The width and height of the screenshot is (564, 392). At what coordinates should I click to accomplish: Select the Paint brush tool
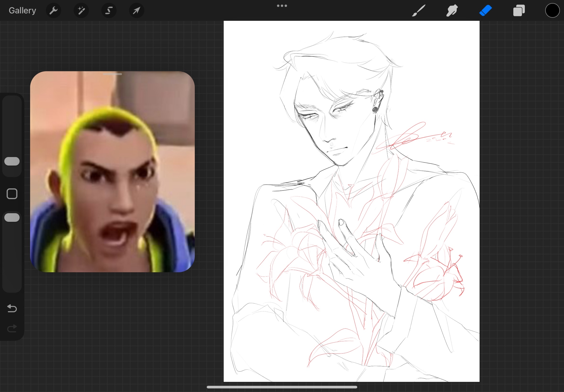[418, 11]
